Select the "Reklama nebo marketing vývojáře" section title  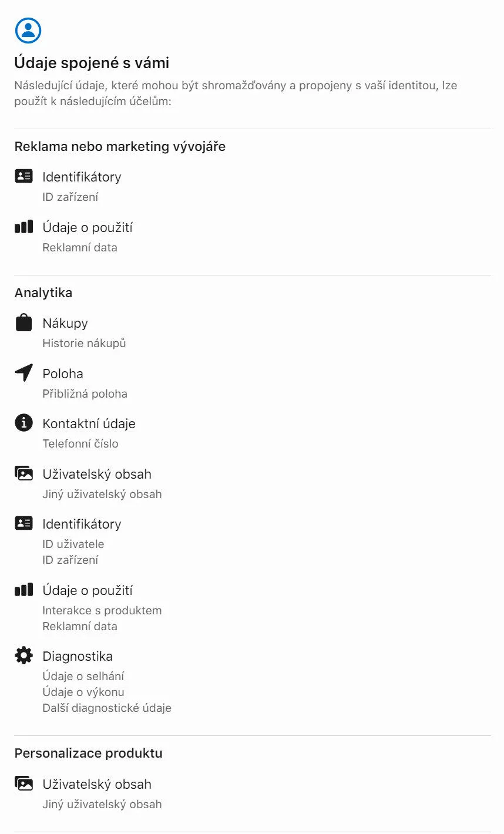(x=120, y=146)
